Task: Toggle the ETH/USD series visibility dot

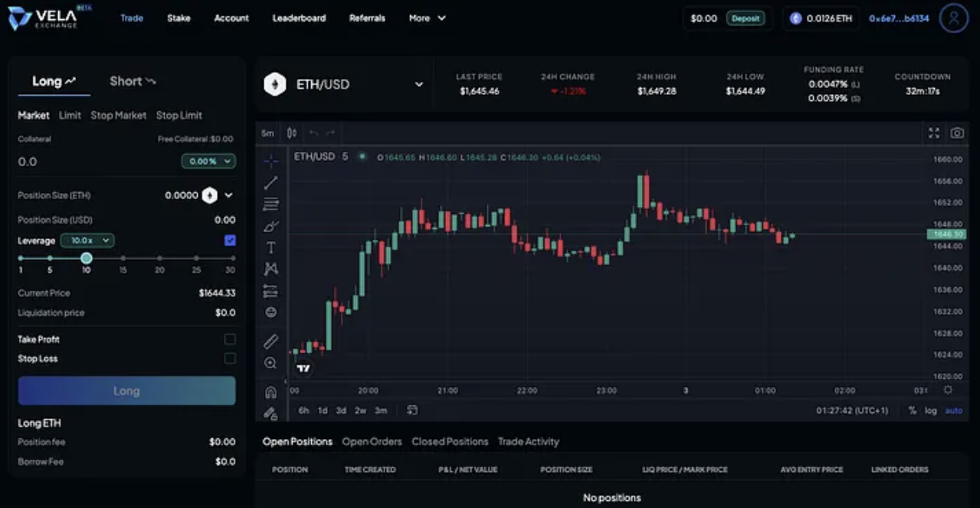Action: click(x=362, y=156)
